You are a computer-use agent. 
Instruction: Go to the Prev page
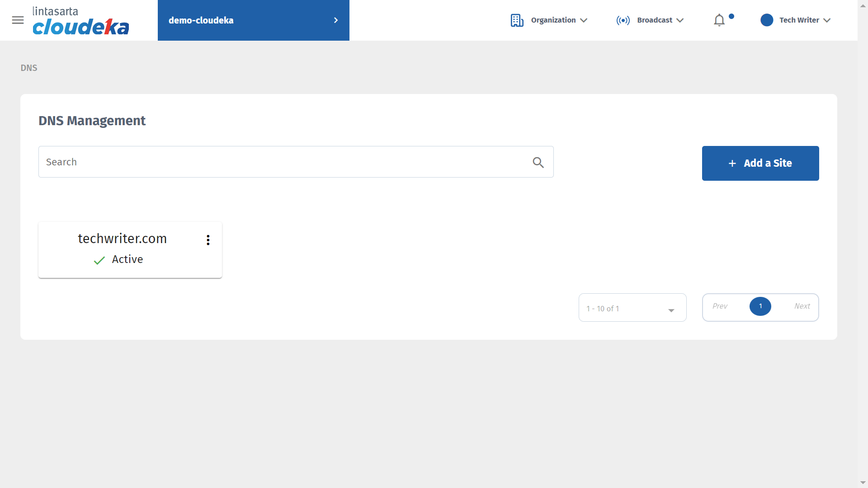[x=720, y=306]
